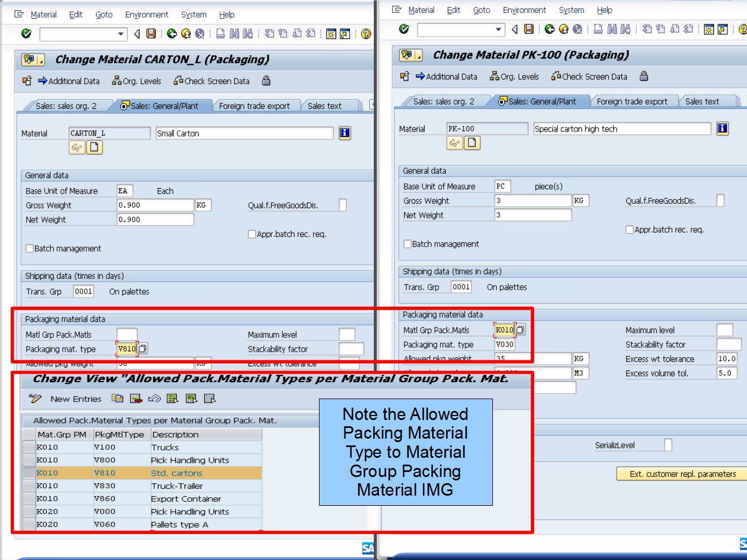Open the command field dropdown in PK-100 window
This screenshot has width=747, height=560.
point(499,29)
